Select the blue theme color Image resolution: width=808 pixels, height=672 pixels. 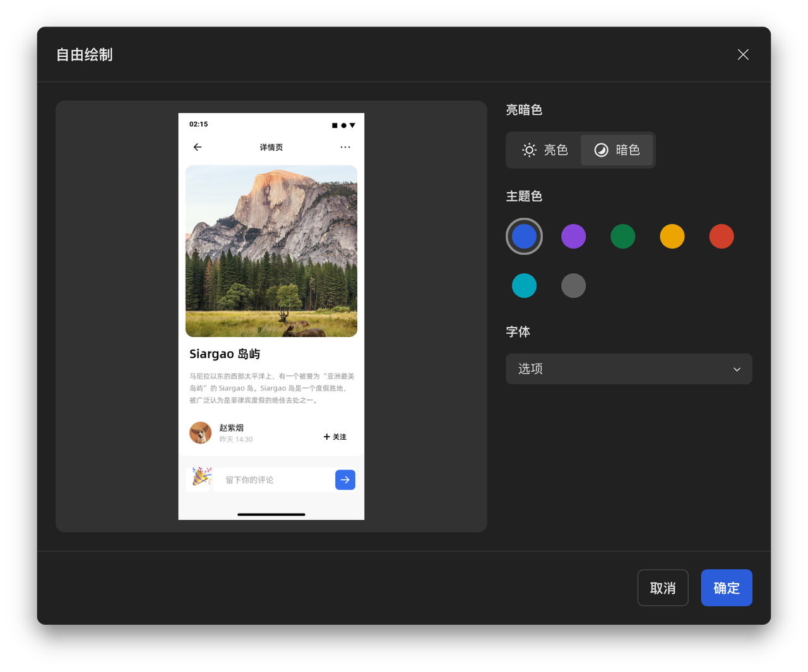(524, 237)
